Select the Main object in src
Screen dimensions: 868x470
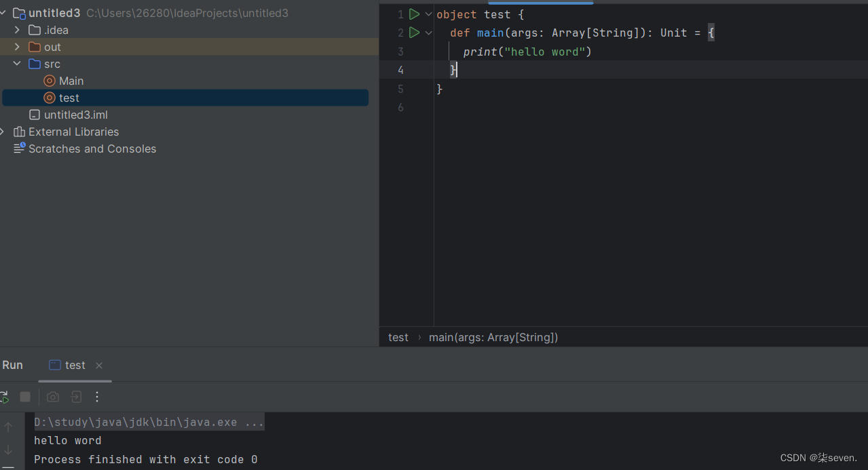click(70, 80)
